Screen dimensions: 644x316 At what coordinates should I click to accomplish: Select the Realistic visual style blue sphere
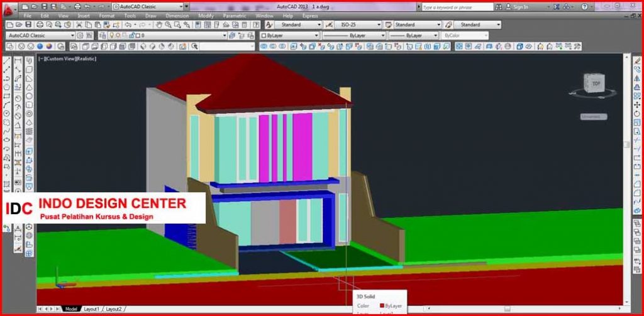click(40, 46)
